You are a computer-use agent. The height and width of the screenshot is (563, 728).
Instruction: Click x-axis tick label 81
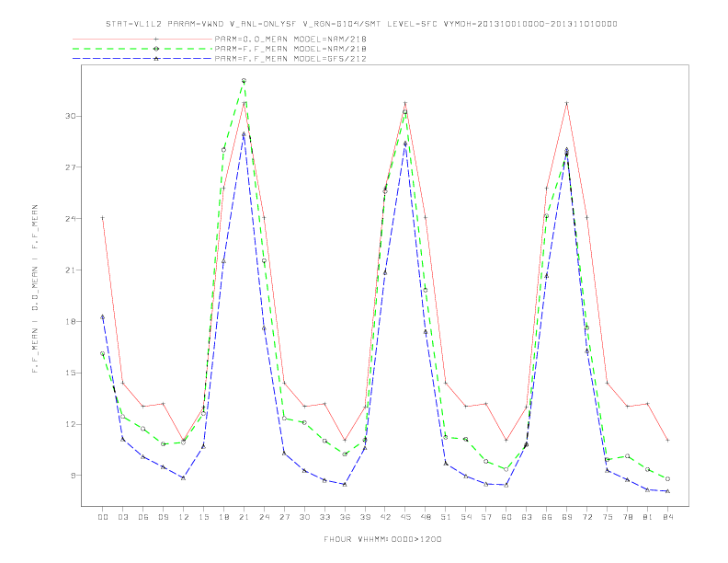click(648, 517)
